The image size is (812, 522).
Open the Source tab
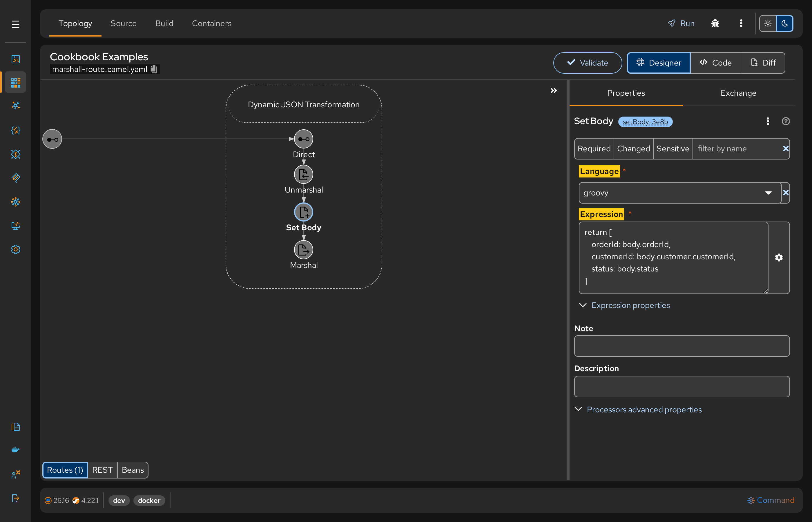[x=123, y=23]
